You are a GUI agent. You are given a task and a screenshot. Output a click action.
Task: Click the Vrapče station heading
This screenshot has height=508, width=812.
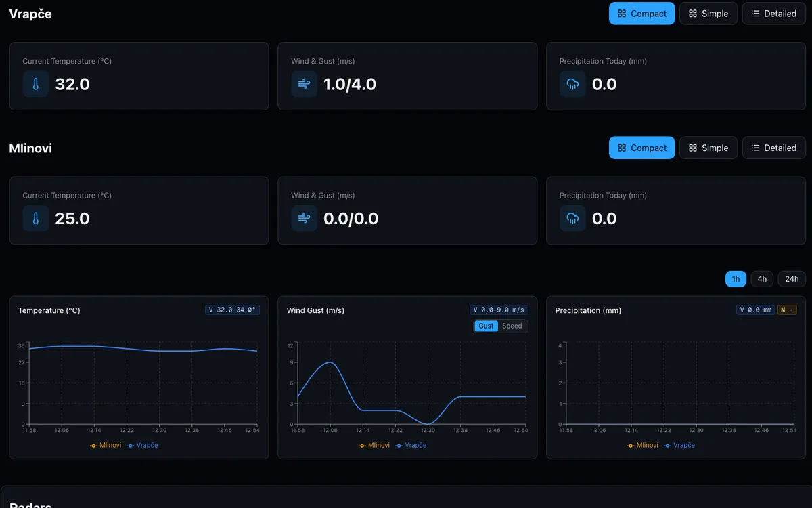coord(30,14)
